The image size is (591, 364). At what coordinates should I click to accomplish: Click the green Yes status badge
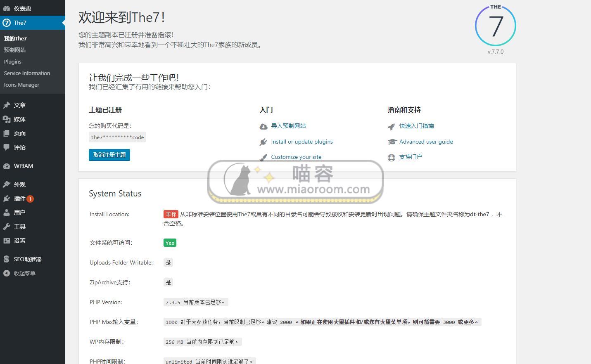[170, 243]
